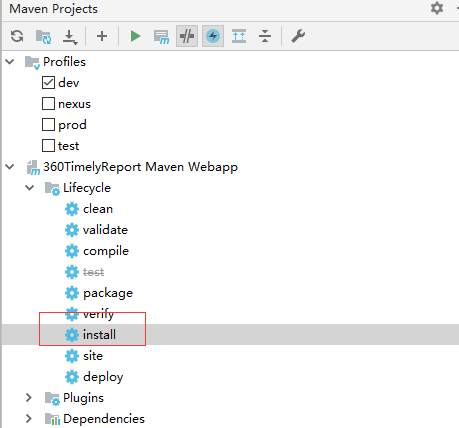This screenshot has width=459, height=428.
Task: Show dependencies diagram icon
Action: pos(239,36)
